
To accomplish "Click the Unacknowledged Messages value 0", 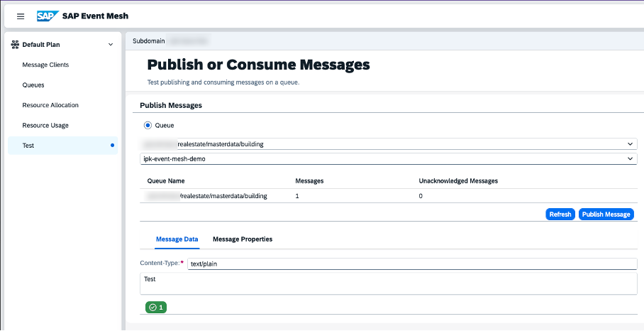I will [x=421, y=196].
